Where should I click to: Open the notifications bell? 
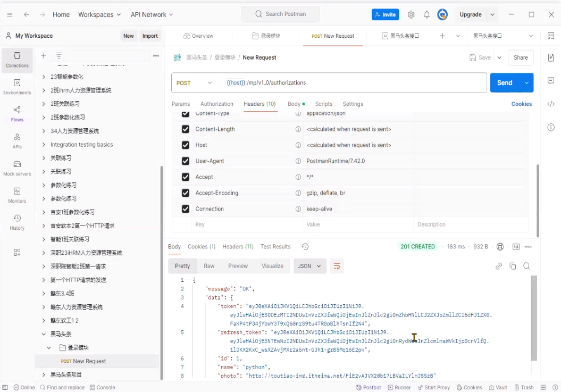(x=426, y=15)
